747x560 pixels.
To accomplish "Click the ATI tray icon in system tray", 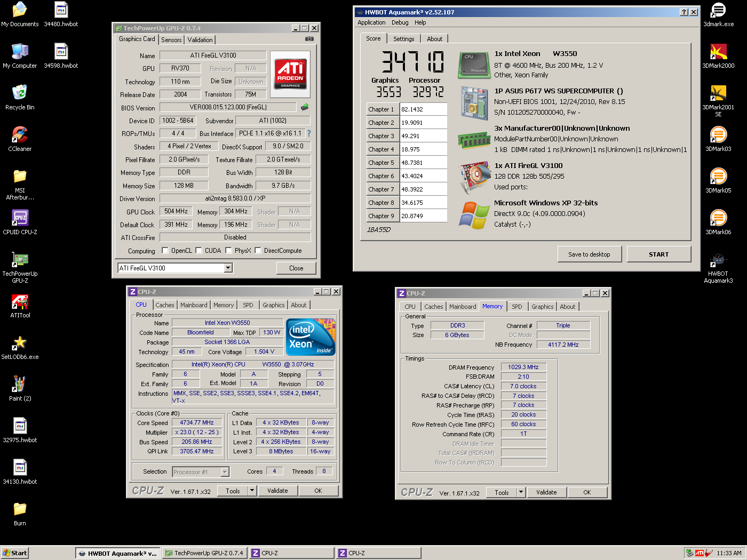I will (x=700, y=553).
